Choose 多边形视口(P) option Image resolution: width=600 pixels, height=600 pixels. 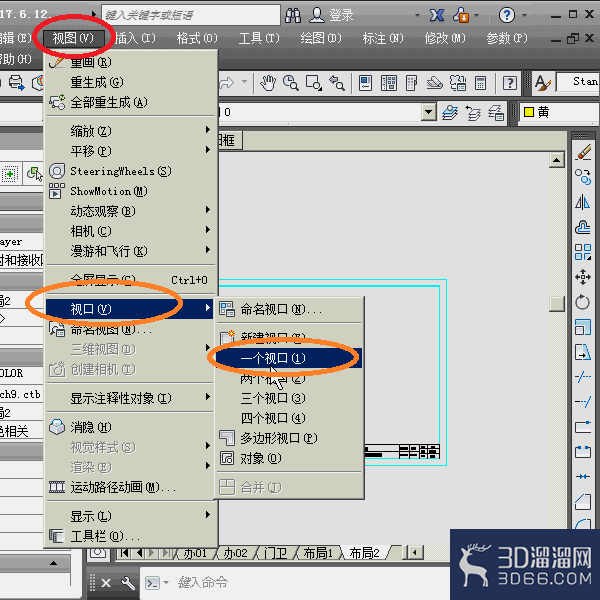[x=289, y=438]
